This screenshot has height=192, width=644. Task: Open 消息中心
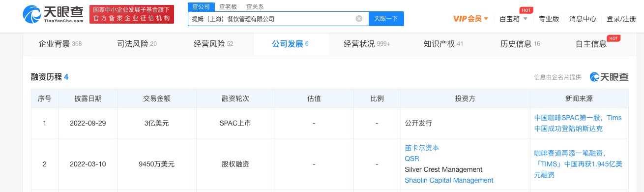[x=583, y=19]
